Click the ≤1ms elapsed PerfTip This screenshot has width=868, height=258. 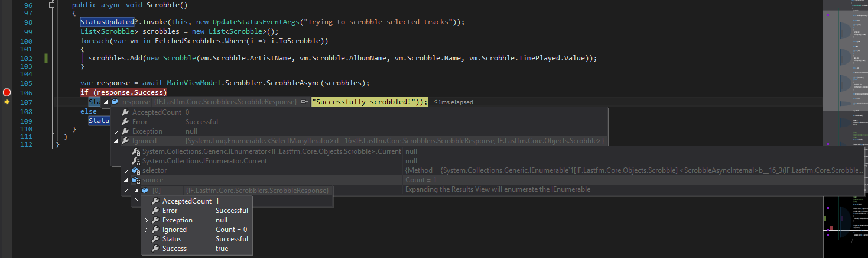pyautogui.click(x=454, y=102)
